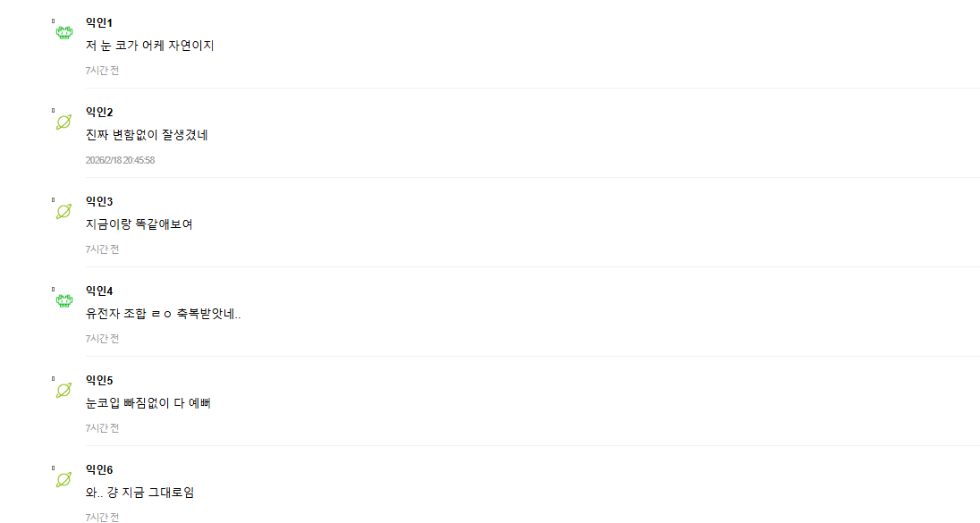This screenshot has width=980, height=523.
Task: Click the comment '와.. 걍 지금 그대로임'
Action: (139, 493)
